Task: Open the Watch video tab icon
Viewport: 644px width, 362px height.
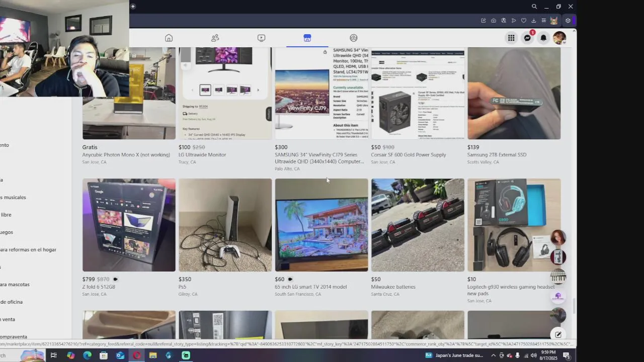Action: coord(261,38)
